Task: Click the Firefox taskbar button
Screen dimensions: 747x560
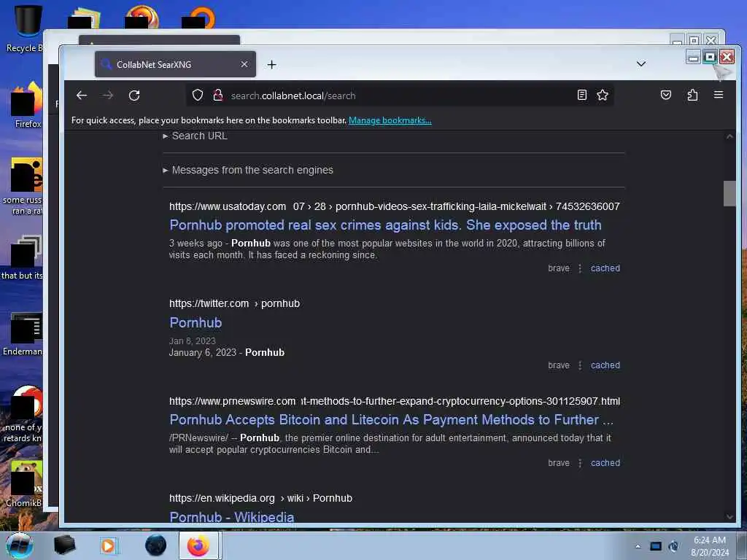Action: (x=198, y=545)
